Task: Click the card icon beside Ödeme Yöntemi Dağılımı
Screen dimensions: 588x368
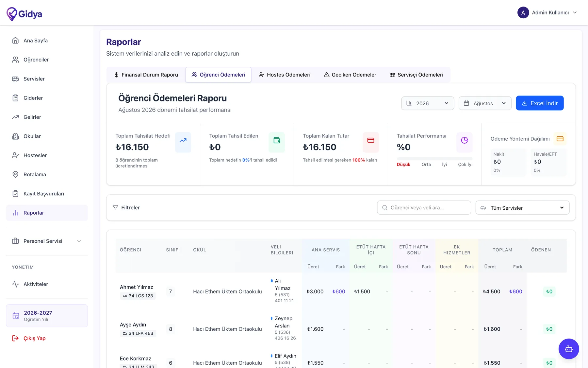Action: tap(560, 139)
